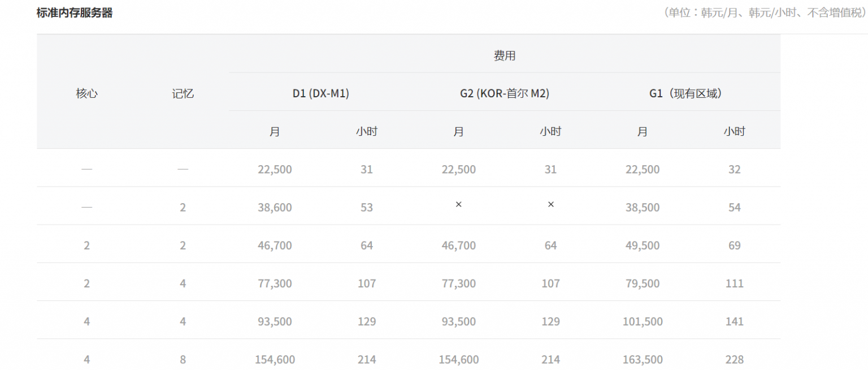Viewport: 868px width, 370px height.
Task: Select the 49,500 monthly price cell
Action: [642, 246]
